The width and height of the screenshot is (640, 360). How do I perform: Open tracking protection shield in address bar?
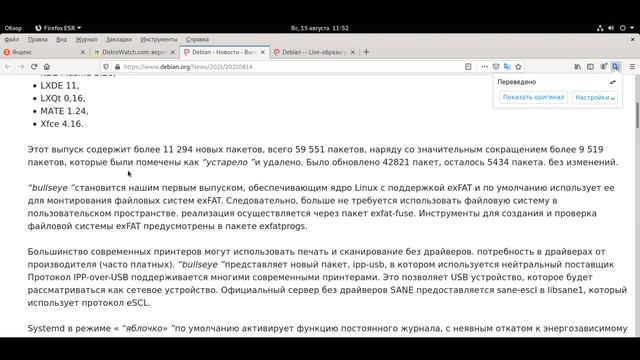coord(106,67)
